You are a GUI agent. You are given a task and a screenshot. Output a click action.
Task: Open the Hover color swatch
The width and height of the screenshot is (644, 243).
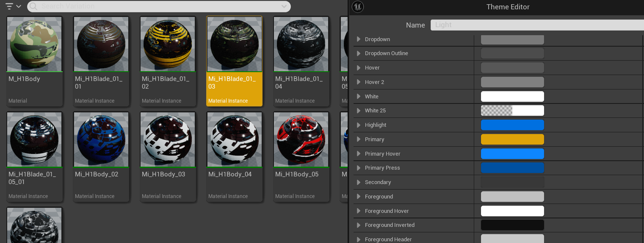click(512, 68)
